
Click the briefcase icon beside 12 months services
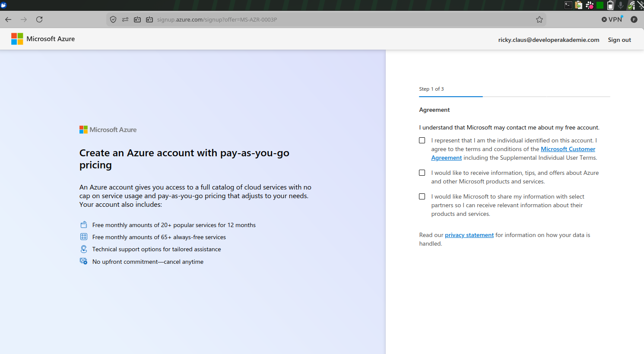[84, 225]
